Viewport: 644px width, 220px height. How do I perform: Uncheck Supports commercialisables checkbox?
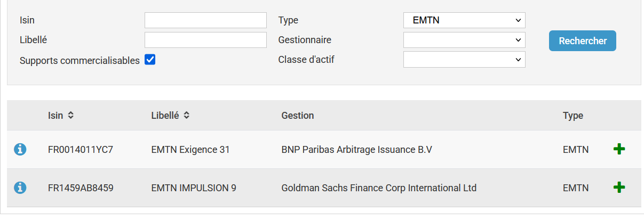click(x=150, y=60)
